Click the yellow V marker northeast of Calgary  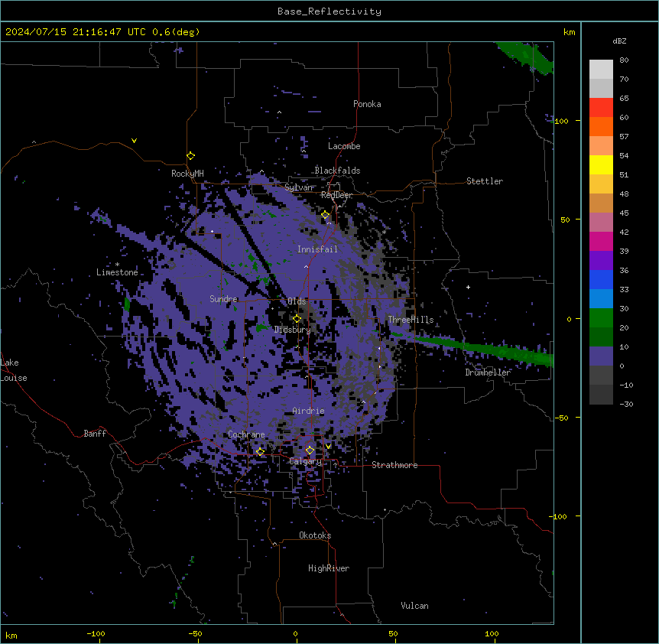click(328, 447)
